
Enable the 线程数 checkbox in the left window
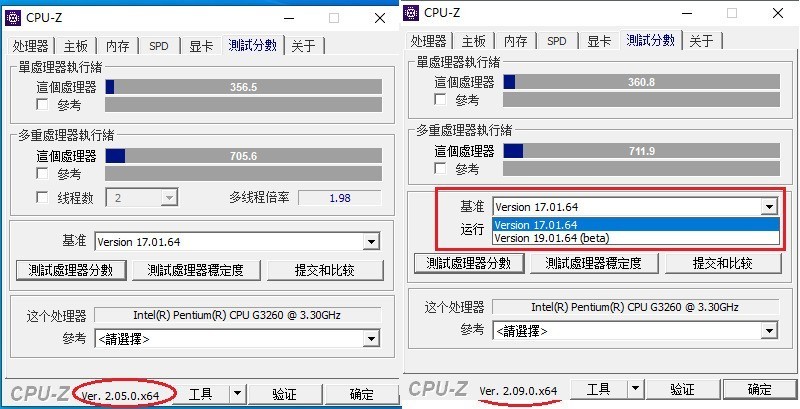point(42,197)
